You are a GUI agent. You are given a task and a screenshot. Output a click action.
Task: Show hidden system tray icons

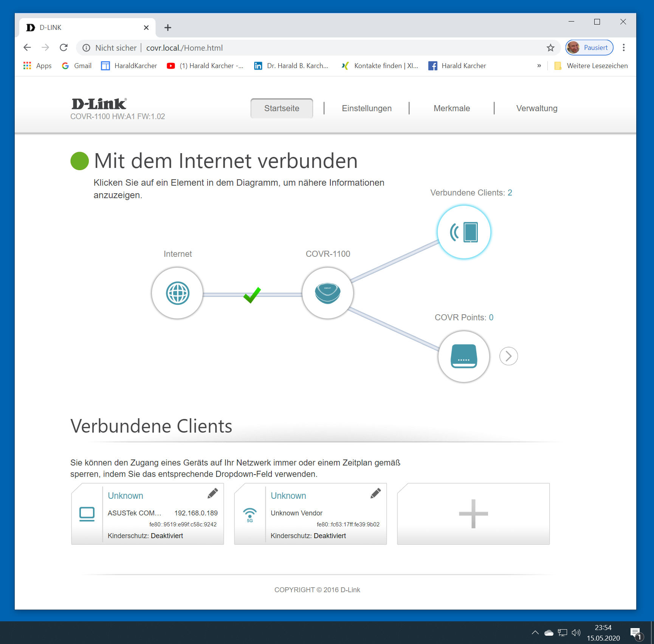(535, 632)
